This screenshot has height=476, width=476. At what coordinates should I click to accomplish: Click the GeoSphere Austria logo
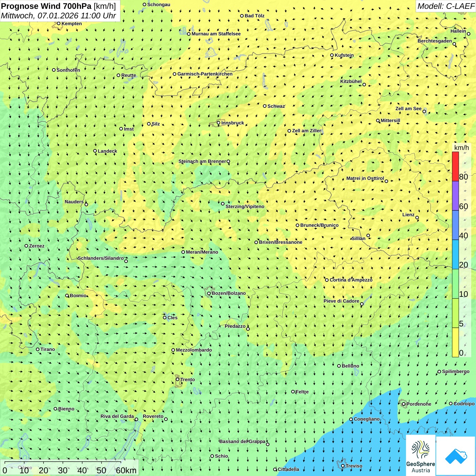click(421, 455)
